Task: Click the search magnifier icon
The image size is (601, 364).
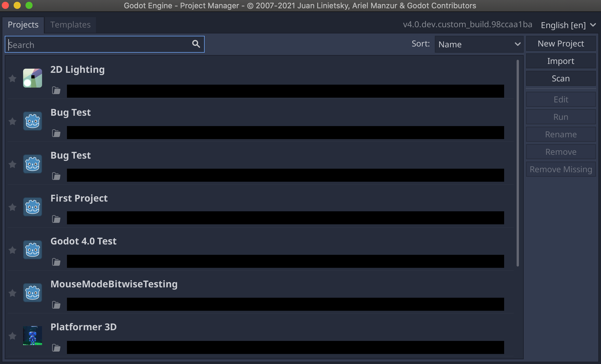Action: click(196, 44)
